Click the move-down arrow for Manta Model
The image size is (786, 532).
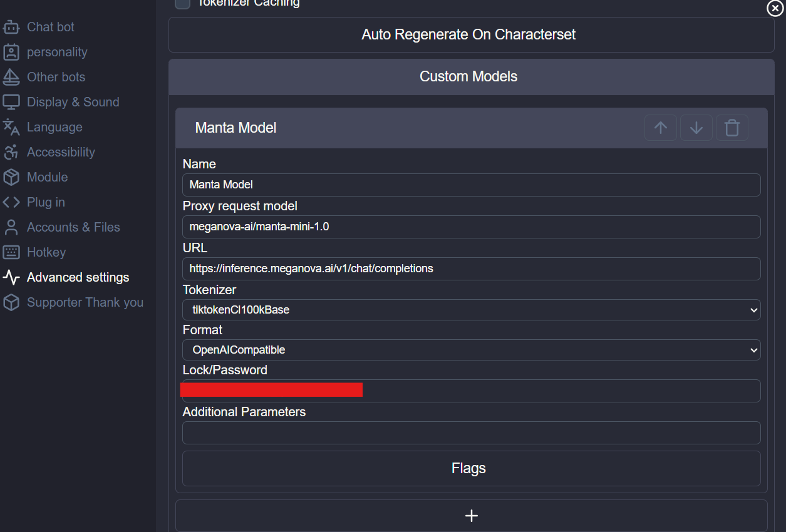tap(696, 128)
